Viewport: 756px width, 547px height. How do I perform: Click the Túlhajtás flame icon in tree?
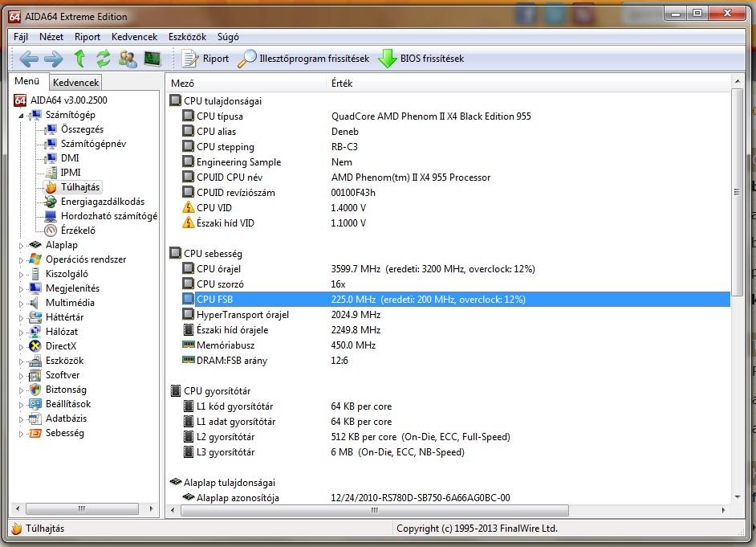click(x=51, y=187)
